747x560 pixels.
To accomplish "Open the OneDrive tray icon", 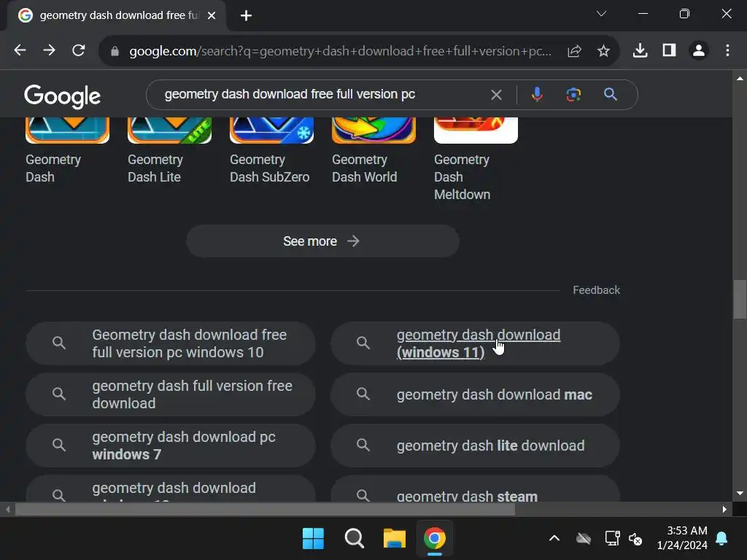I will tap(583, 539).
